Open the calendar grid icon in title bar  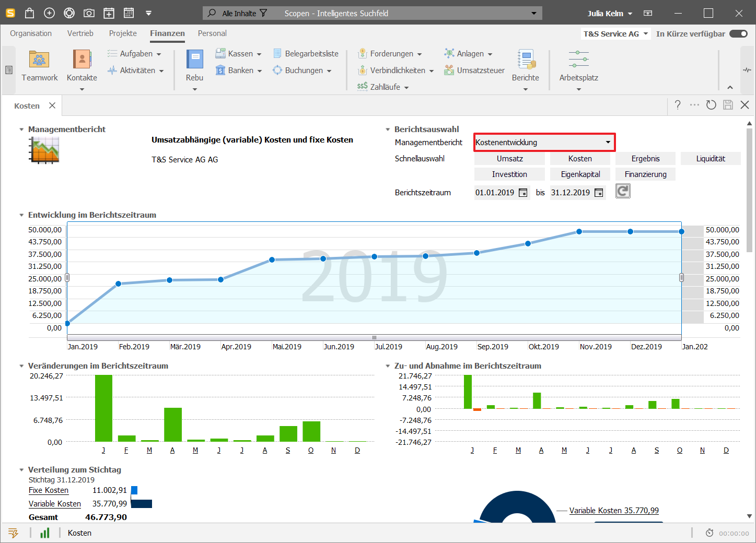tap(129, 13)
